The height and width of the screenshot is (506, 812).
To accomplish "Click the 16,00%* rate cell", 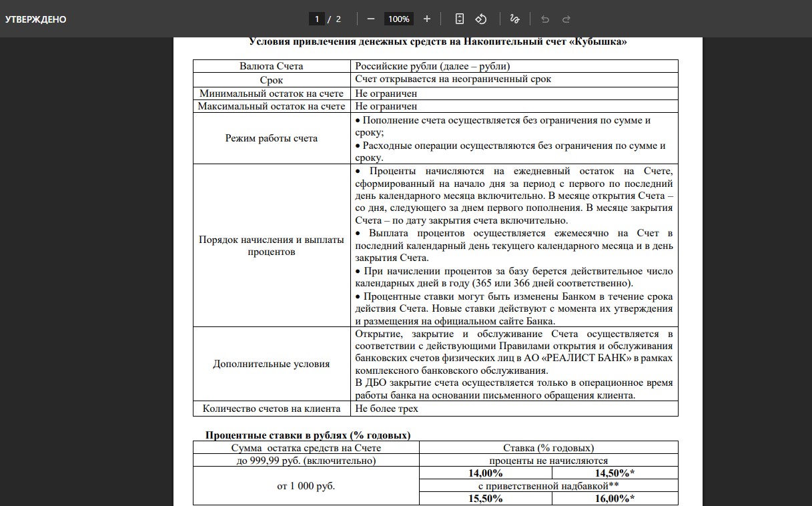I will [615, 499].
